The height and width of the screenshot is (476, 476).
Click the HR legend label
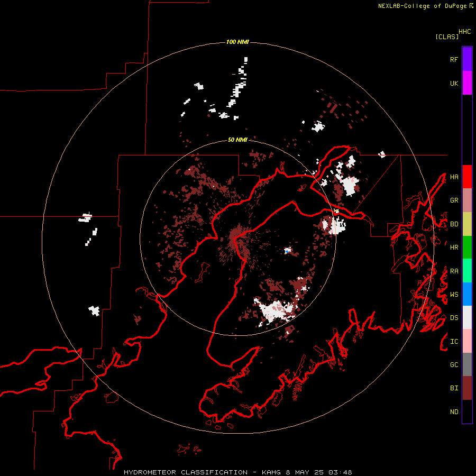pos(454,248)
